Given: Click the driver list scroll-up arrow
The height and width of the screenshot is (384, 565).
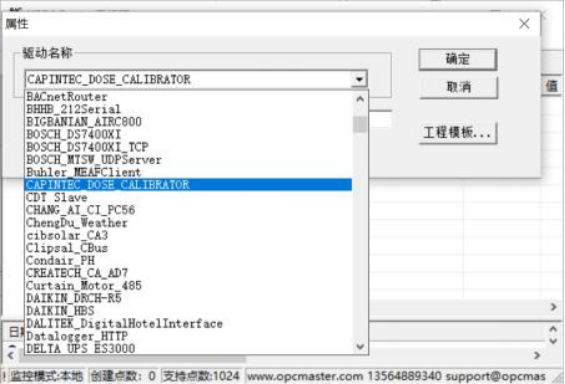Looking at the screenshot, I should [360, 99].
